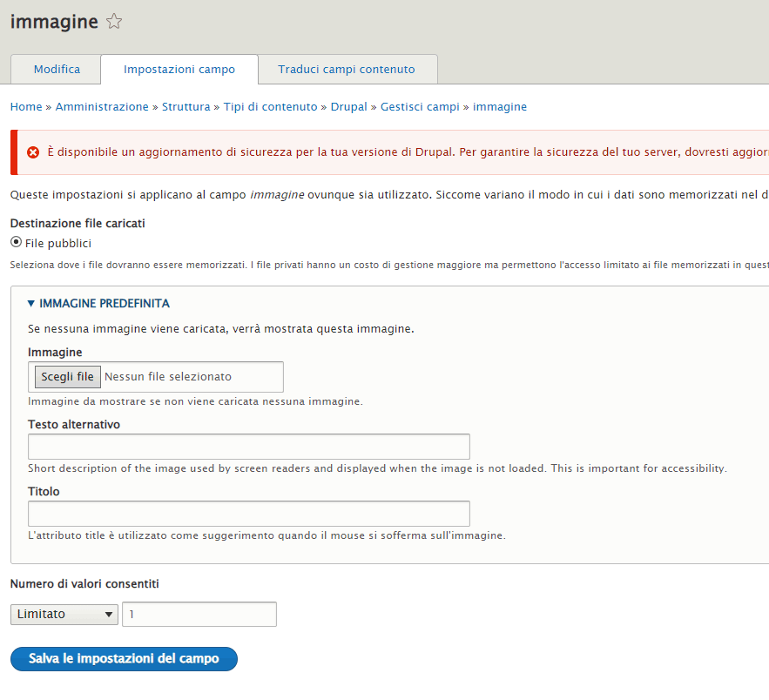The image size is (769, 700).
Task: Switch to the Modifica tab
Action: pyautogui.click(x=57, y=70)
